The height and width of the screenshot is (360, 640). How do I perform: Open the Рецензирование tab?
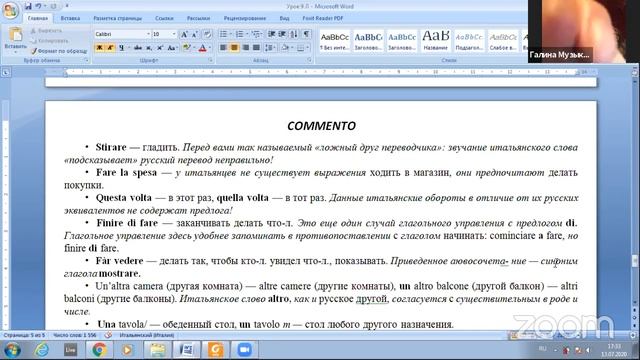(245, 18)
